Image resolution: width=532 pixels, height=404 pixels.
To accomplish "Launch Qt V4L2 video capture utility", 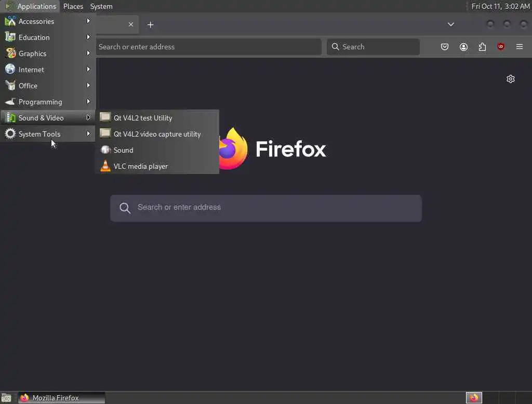I will tap(157, 134).
